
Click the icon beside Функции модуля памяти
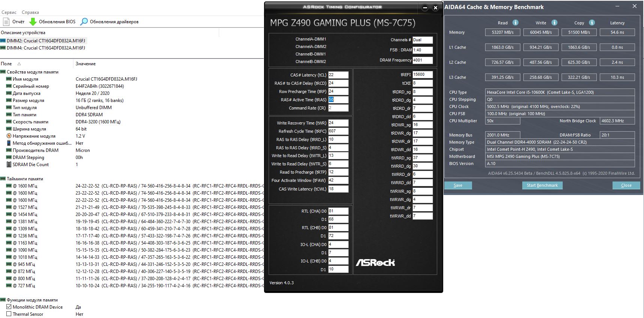coord(3,300)
